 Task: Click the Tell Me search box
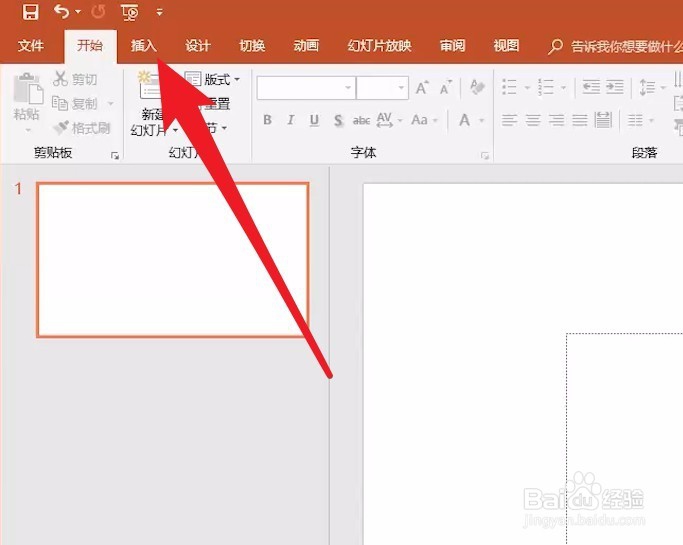click(615, 46)
